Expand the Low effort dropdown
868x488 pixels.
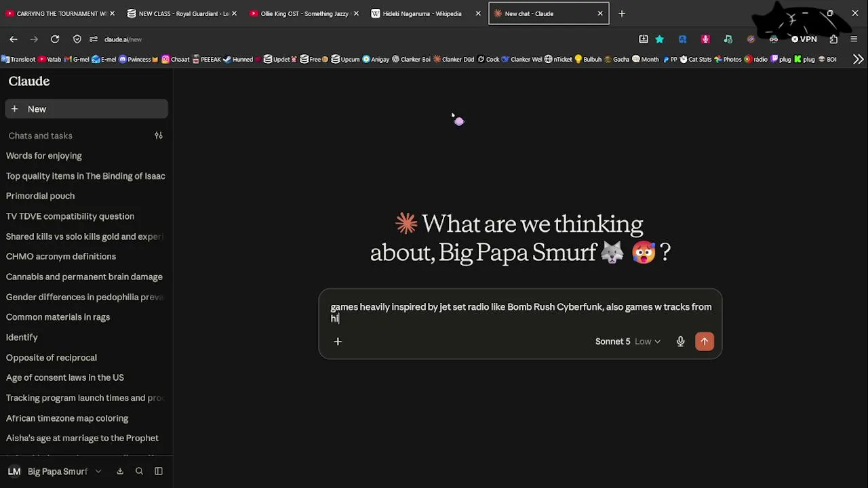648,342
